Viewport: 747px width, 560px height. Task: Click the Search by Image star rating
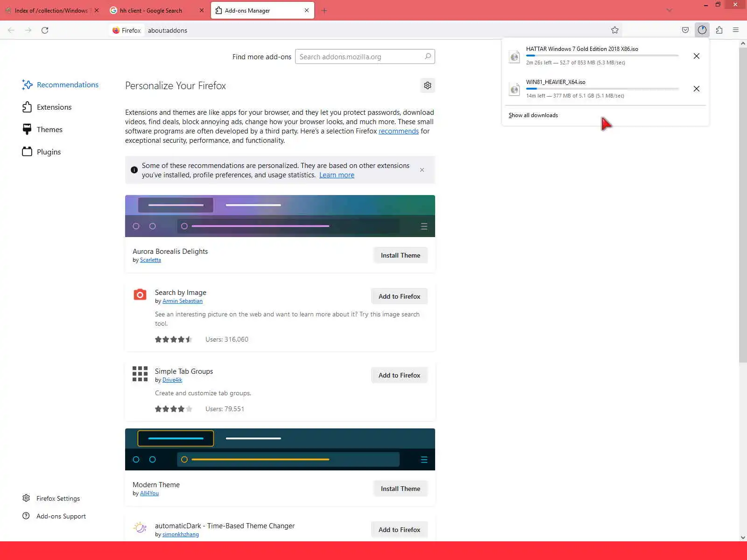pyautogui.click(x=174, y=339)
